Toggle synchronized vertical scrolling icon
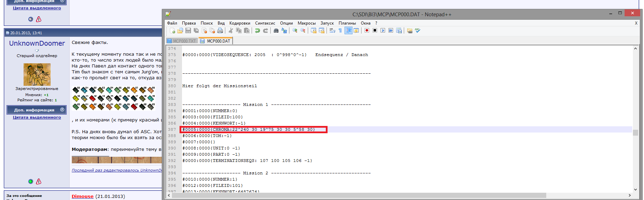This screenshot has height=200, width=644. click(x=314, y=30)
